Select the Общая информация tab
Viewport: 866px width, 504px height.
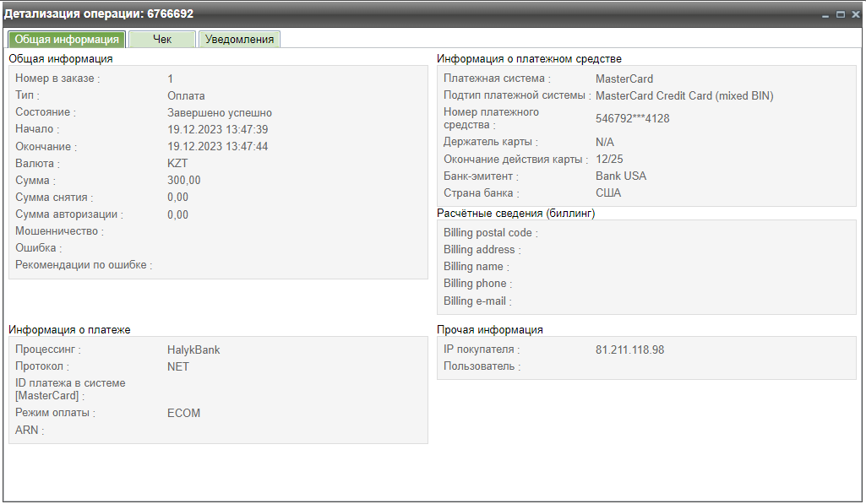pos(67,40)
